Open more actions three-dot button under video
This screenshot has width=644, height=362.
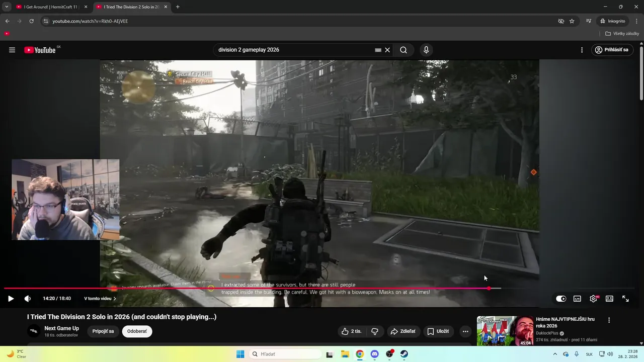click(465, 331)
